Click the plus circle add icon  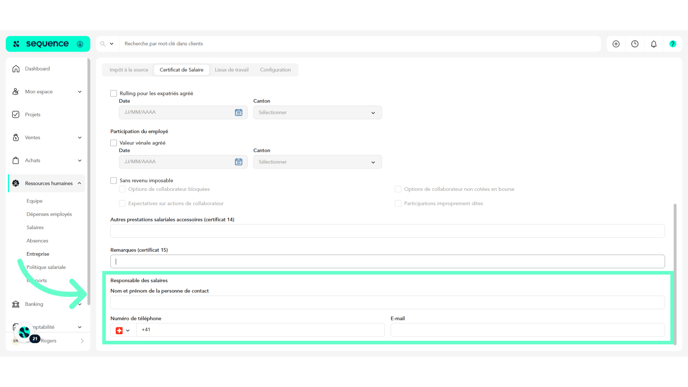616,44
